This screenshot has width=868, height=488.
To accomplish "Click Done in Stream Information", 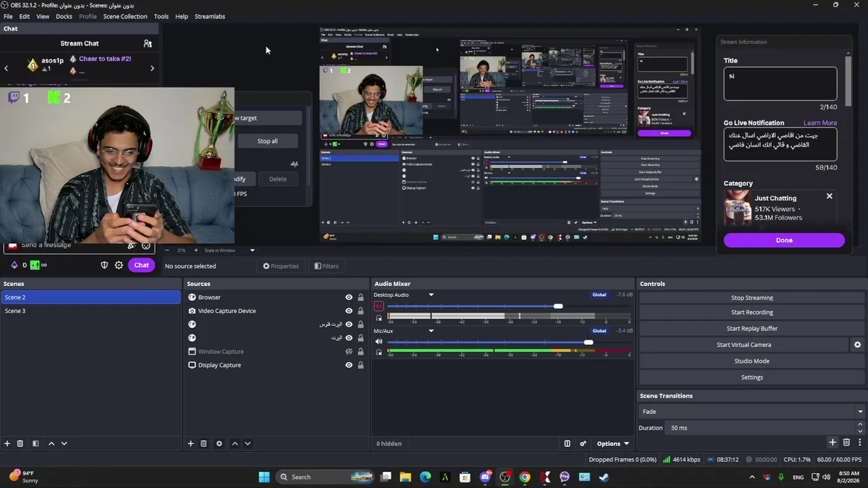I will tap(784, 240).
